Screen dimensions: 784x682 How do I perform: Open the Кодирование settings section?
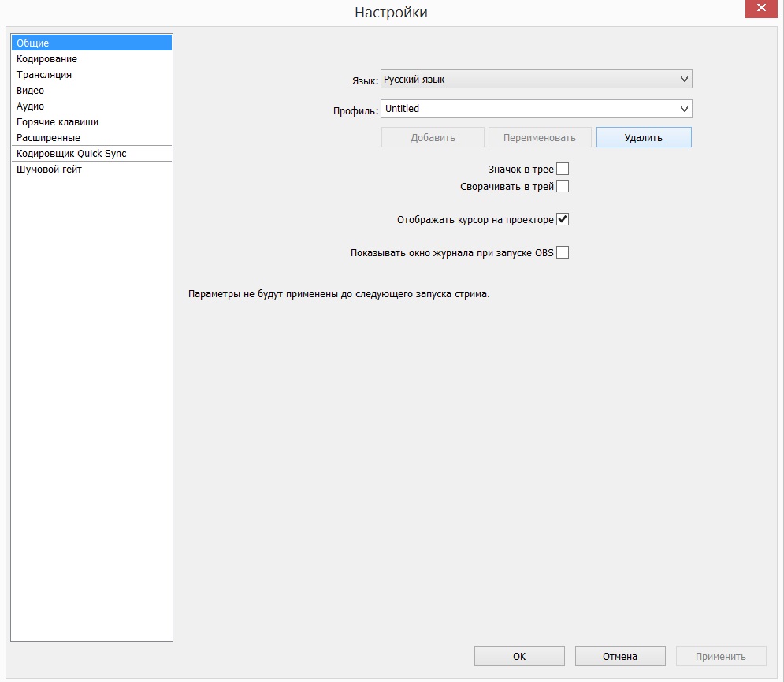point(46,59)
